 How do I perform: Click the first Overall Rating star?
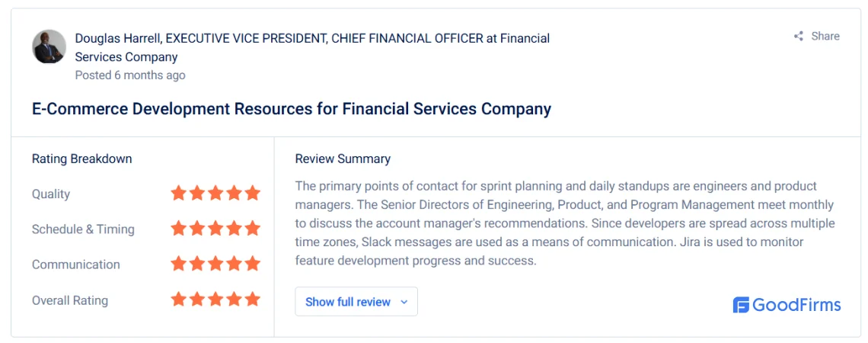point(178,300)
